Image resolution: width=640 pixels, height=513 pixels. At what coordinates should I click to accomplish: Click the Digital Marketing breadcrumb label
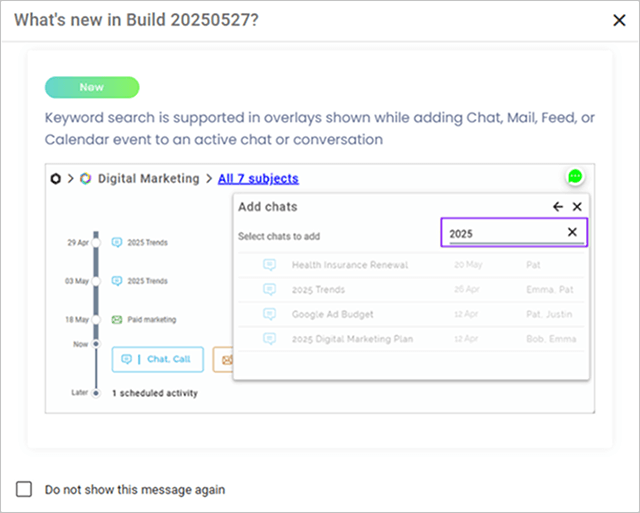click(x=149, y=179)
